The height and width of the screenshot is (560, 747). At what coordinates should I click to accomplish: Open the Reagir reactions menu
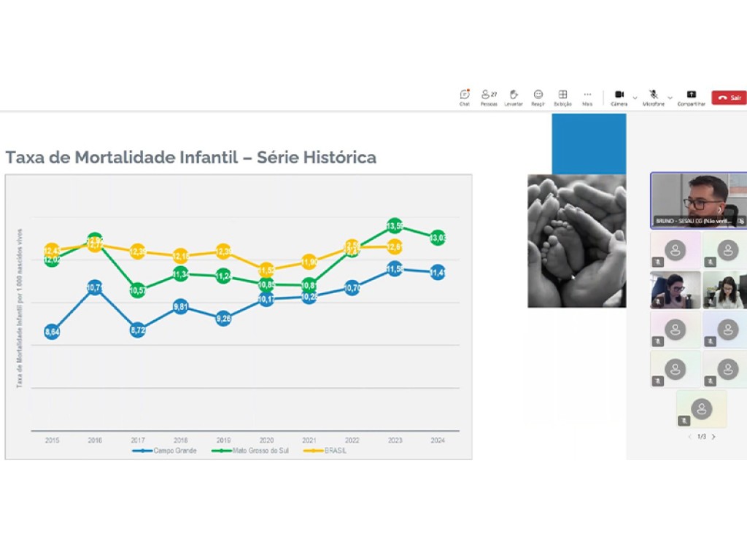538,97
